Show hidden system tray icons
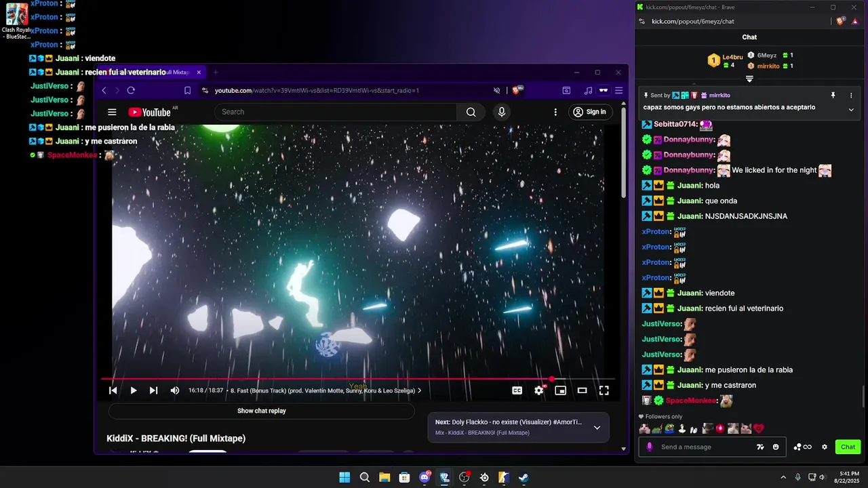 (783, 477)
